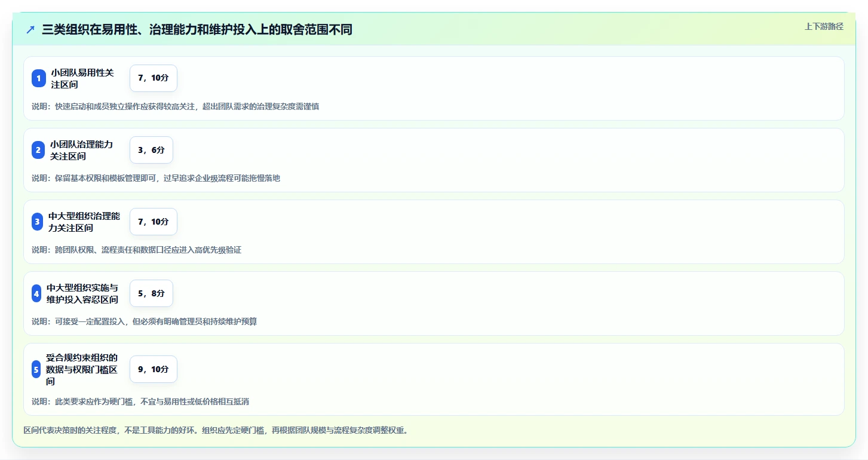This screenshot has width=868, height=460.
Task: Click the 中大型组织实施与维护投入容忍区间 label
Action: [x=82, y=293]
